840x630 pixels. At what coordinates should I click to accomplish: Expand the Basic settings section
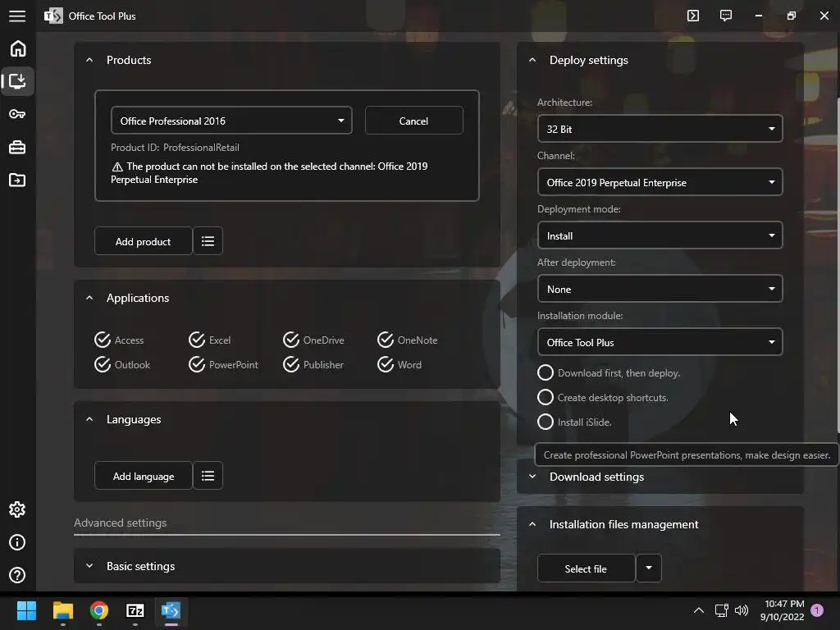point(89,566)
